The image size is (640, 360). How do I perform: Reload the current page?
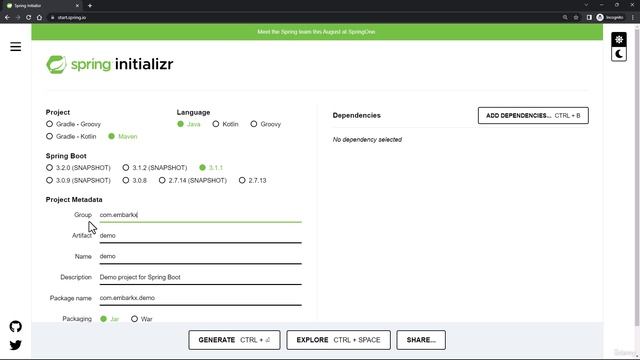29,18
